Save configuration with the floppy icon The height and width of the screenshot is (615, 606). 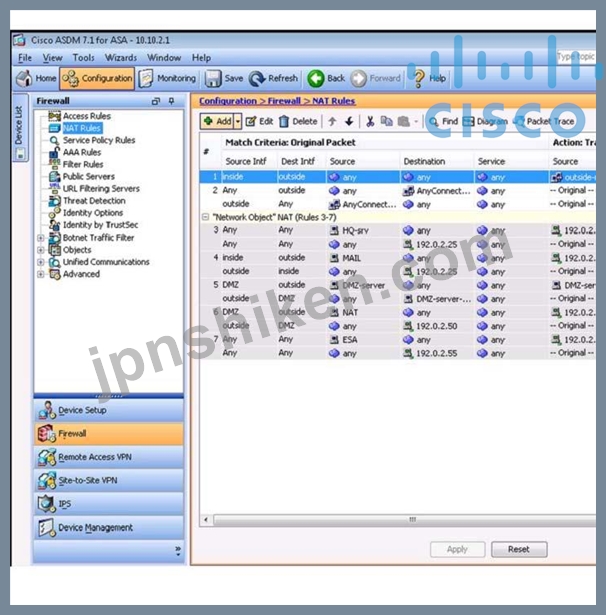(224, 78)
